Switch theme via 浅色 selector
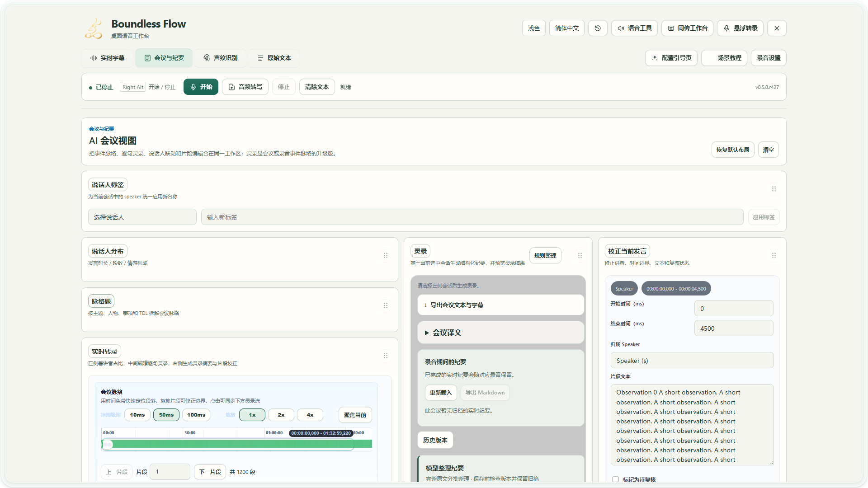Screen dimensions: 868x488 pyautogui.click(x=534, y=28)
